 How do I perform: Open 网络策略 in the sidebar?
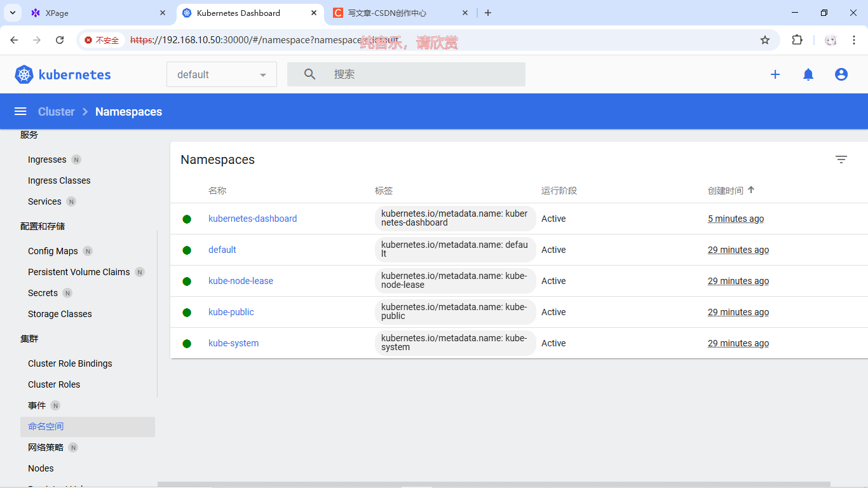click(46, 447)
